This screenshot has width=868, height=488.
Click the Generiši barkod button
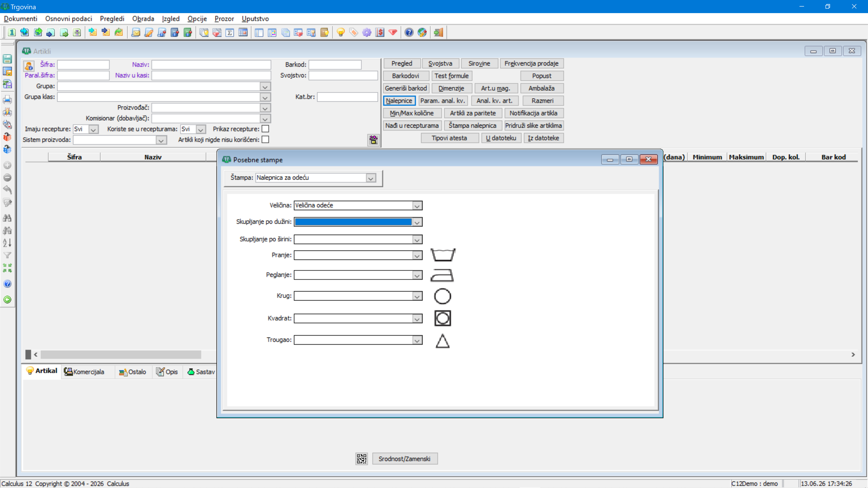(x=406, y=88)
